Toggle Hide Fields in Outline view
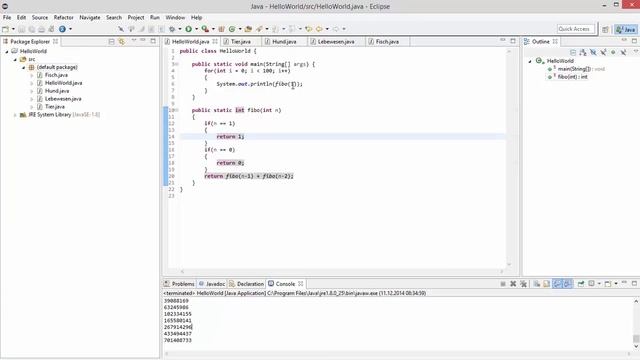The image size is (640, 360). click(x=593, y=52)
